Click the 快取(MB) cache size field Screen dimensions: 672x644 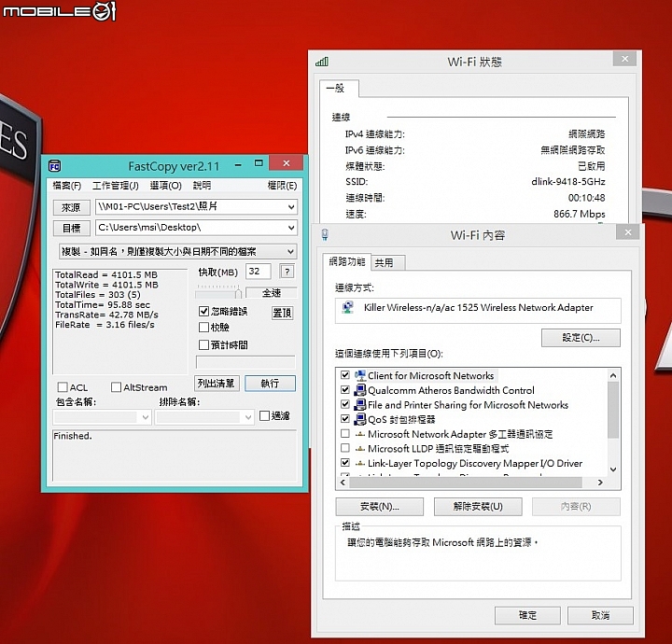258,272
